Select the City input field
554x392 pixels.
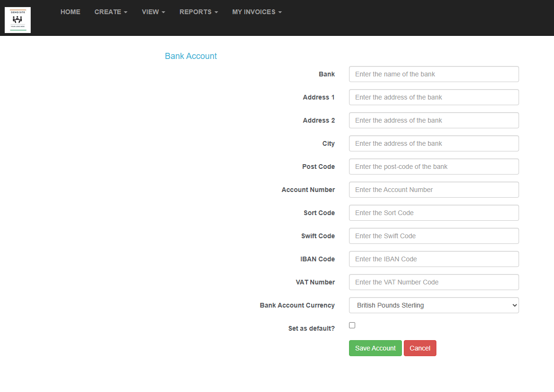click(434, 143)
